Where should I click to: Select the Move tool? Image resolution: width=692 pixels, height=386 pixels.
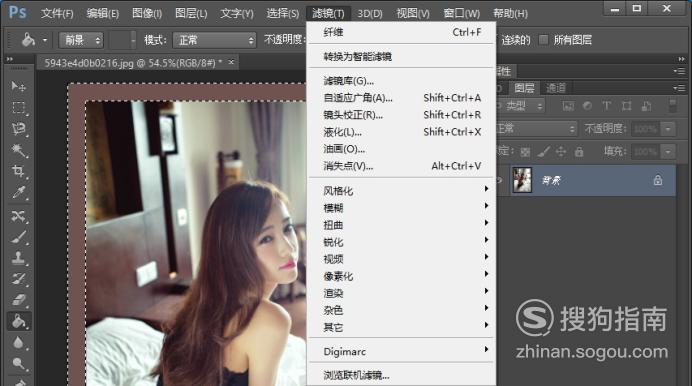coord(18,86)
